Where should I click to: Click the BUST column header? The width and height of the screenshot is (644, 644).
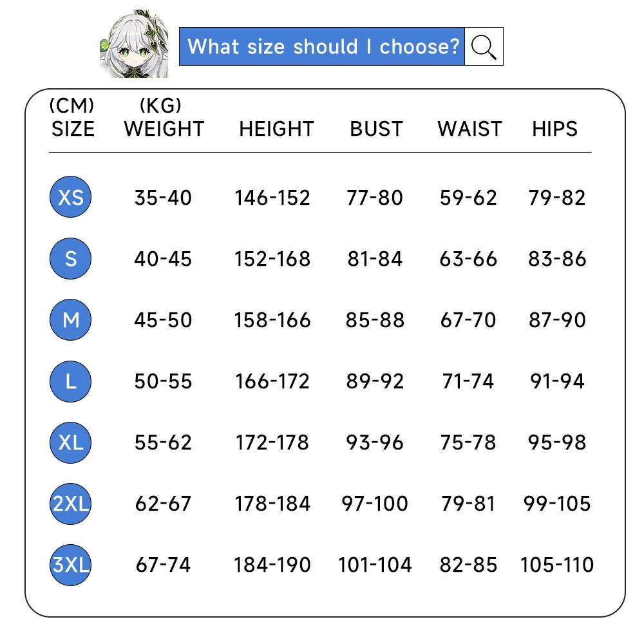point(376,129)
